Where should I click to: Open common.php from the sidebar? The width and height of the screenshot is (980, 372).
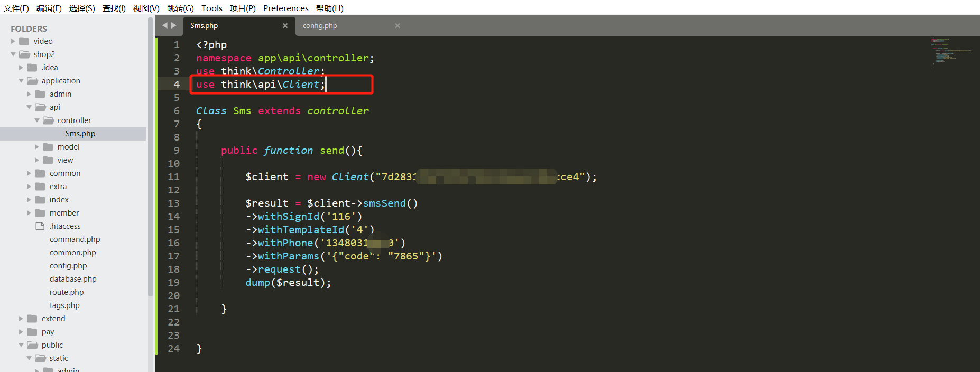[73, 253]
